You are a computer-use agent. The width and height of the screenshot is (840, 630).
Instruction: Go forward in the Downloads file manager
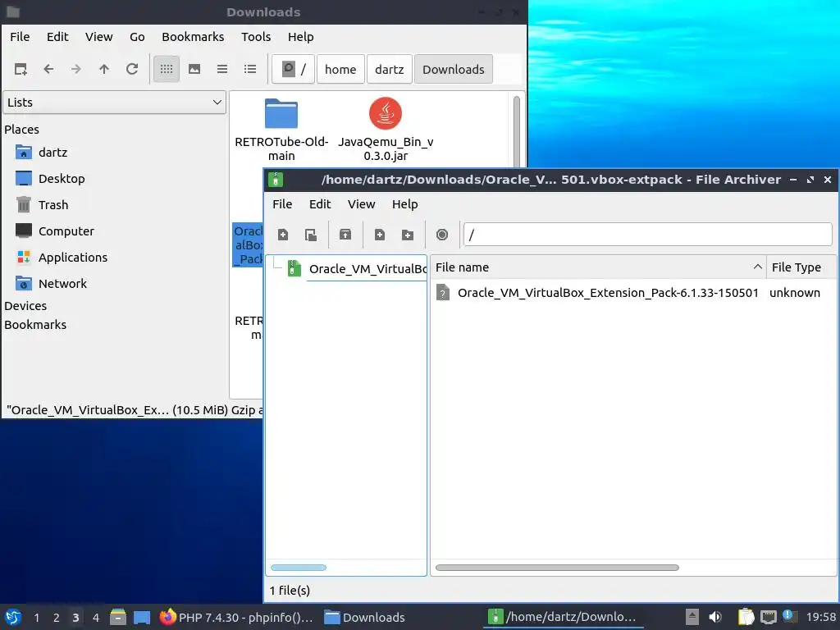coord(76,69)
